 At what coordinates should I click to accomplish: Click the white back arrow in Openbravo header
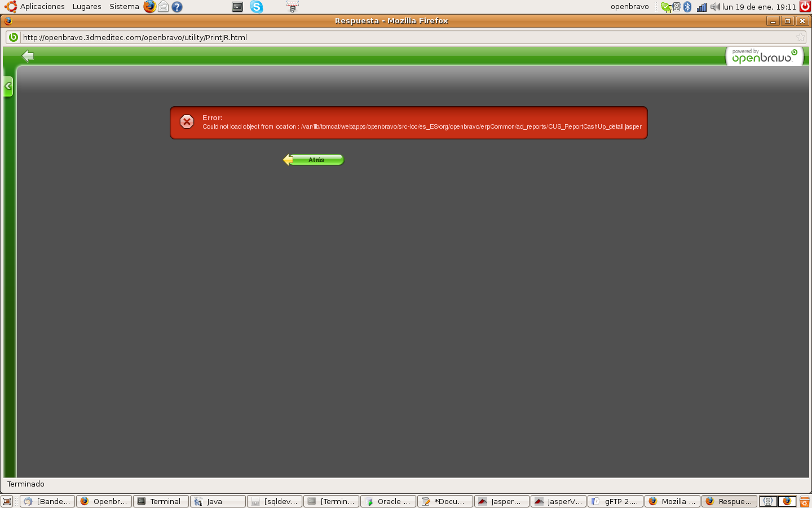tap(28, 56)
